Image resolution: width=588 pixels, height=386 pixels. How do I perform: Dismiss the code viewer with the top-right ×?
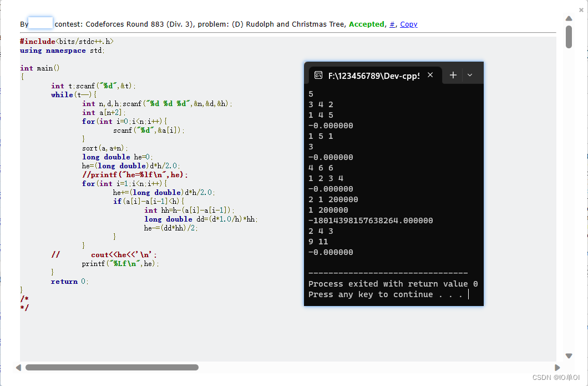click(x=581, y=9)
